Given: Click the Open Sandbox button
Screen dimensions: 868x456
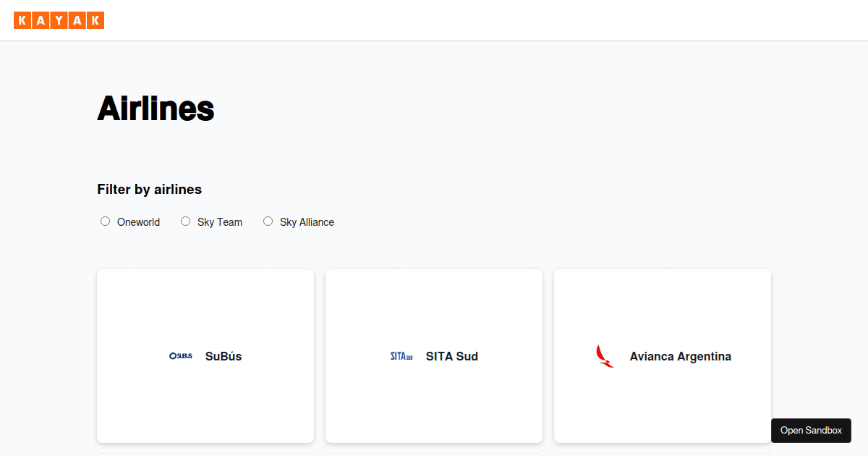Looking at the screenshot, I should pos(811,430).
